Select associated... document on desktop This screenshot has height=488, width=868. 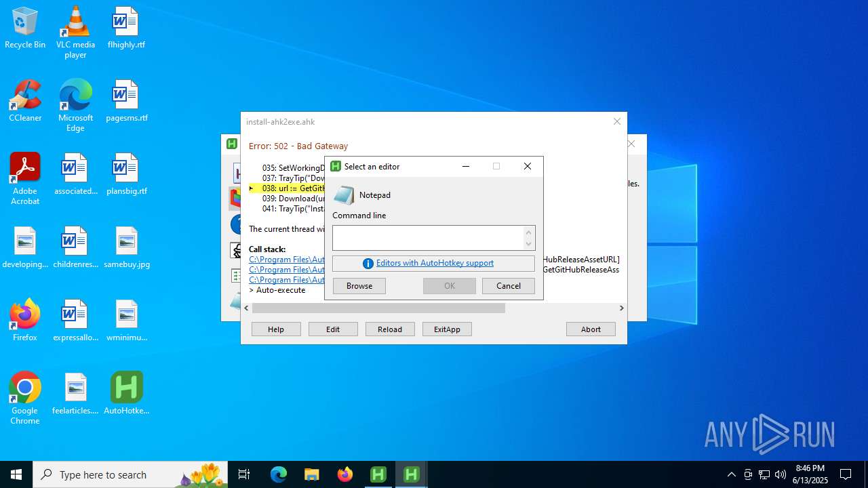point(75,174)
